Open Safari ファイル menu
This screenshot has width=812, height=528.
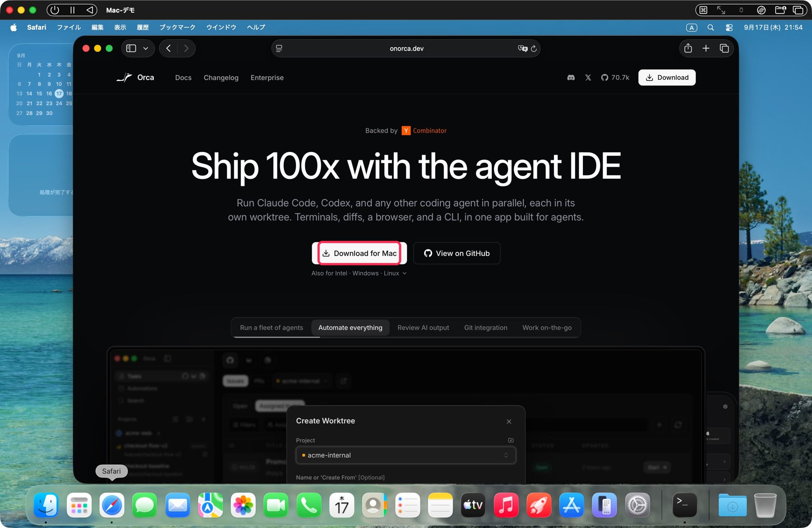pyautogui.click(x=69, y=28)
